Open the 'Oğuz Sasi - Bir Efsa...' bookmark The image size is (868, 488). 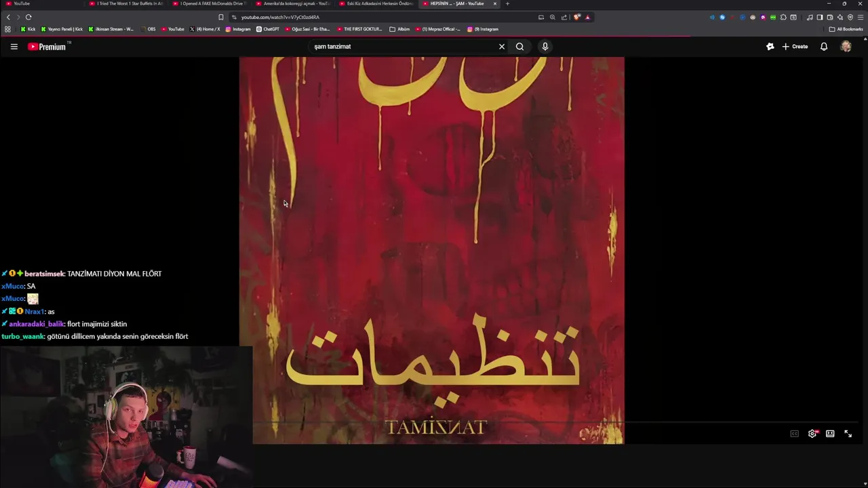307,29
